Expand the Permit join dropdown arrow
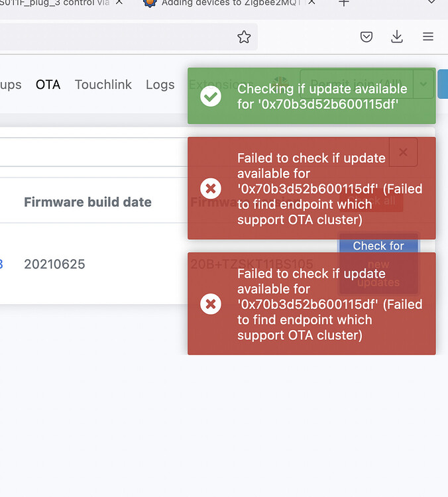 pyautogui.click(x=423, y=84)
